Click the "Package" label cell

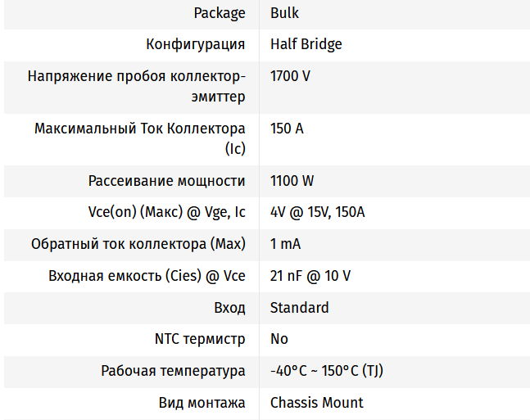pyautogui.click(x=219, y=13)
